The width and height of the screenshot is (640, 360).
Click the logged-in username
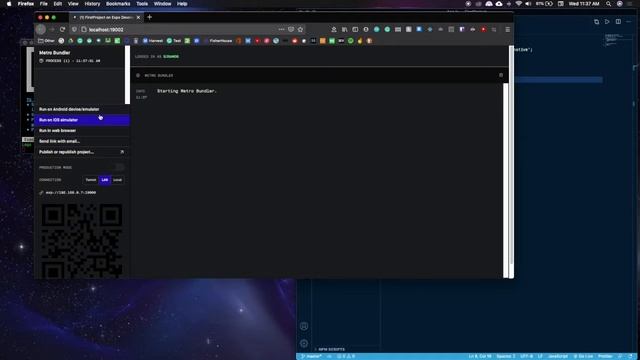click(x=171, y=57)
